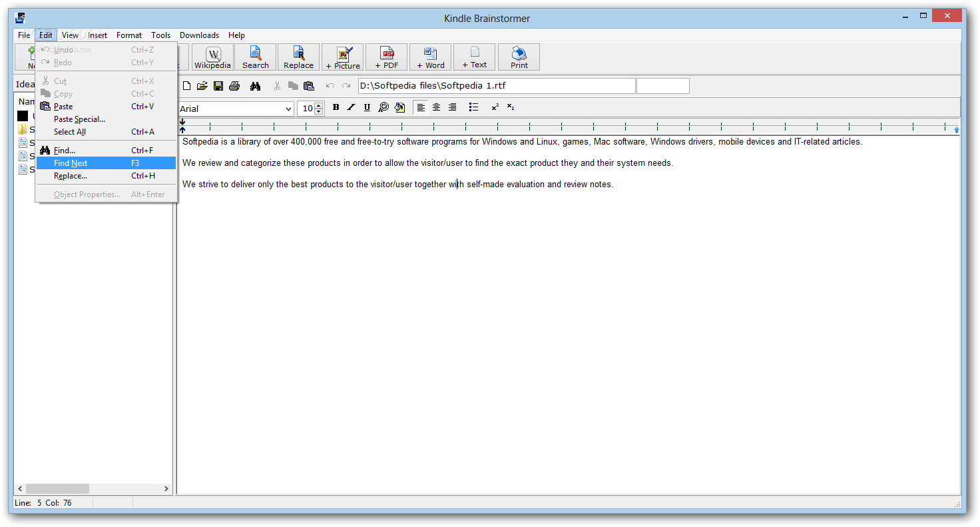The width and height of the screenshot is (980, 527).
Task: Insert a picture with + Picture
Action: point(343,57)
